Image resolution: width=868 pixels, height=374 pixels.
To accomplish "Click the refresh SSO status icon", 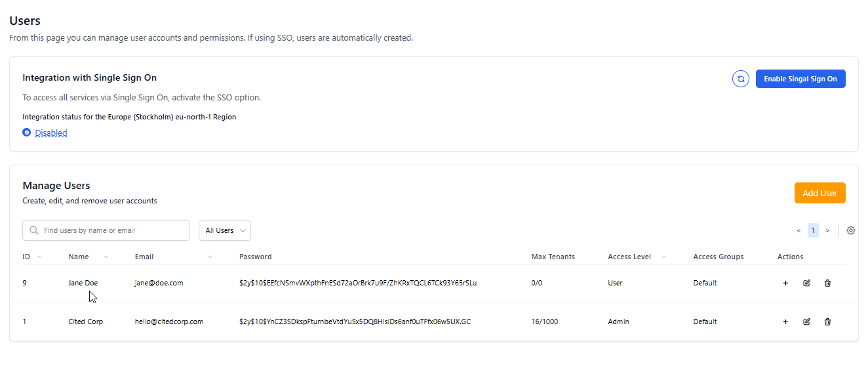I will pos(741,79).
